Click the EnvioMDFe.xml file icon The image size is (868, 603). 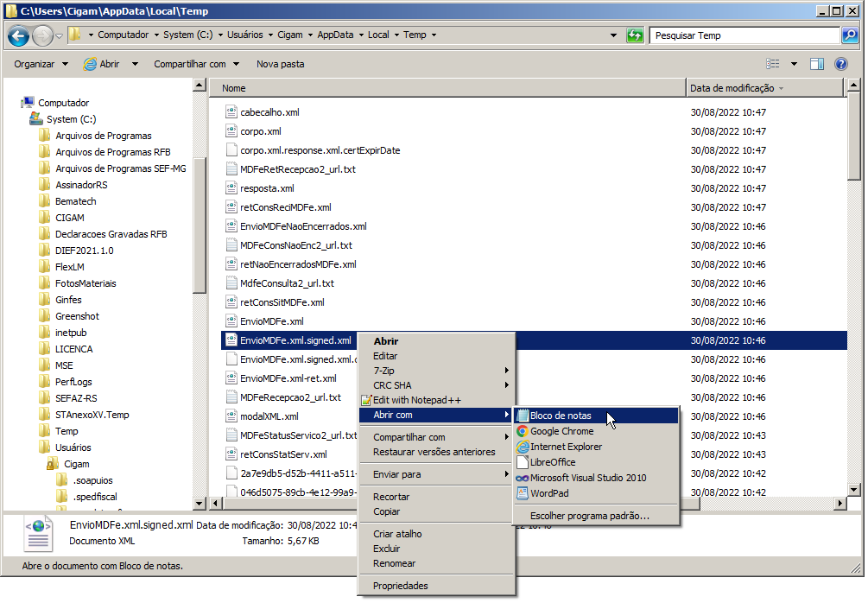point(231,321)
